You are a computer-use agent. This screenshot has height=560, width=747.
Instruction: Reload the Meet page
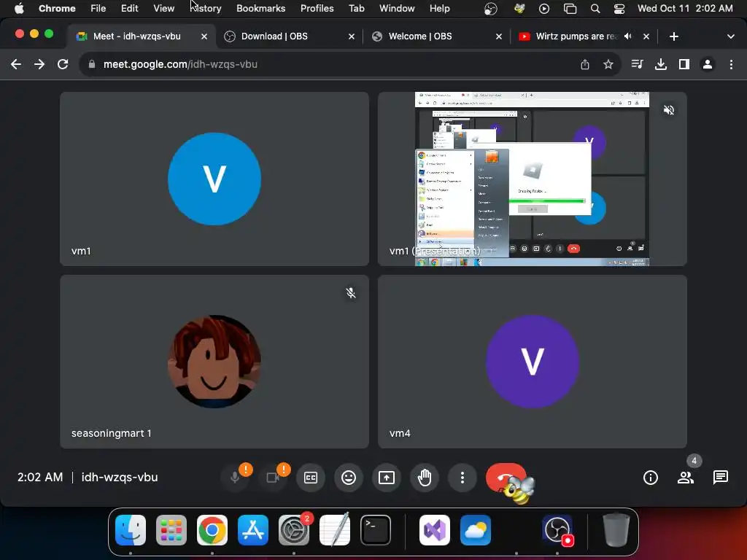[x=63, y=64]
